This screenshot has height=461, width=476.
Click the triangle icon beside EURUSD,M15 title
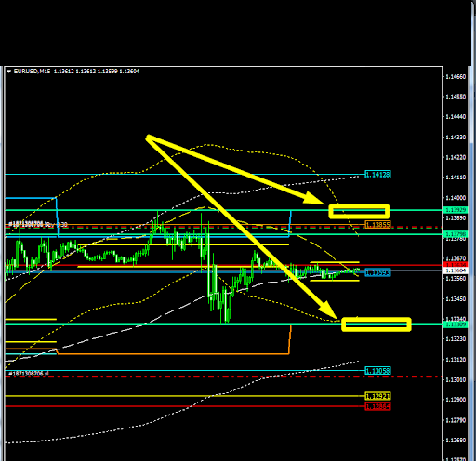8,72
